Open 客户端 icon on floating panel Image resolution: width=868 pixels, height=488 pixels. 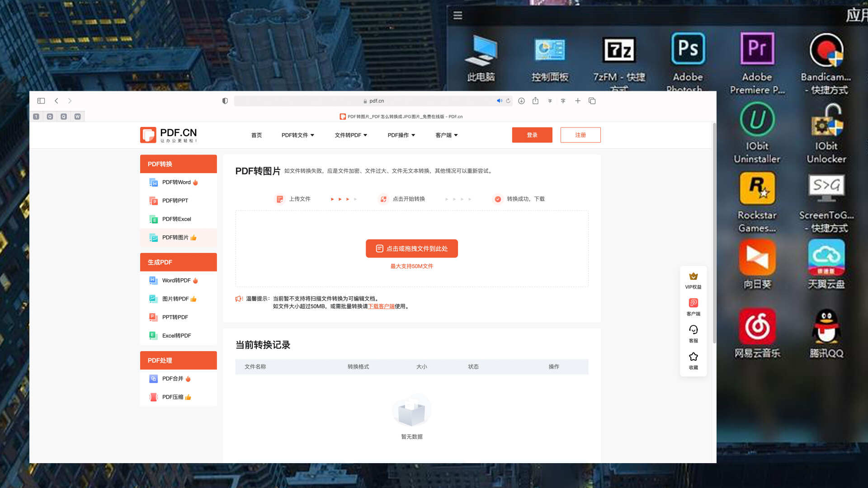(x=693, y=307)
